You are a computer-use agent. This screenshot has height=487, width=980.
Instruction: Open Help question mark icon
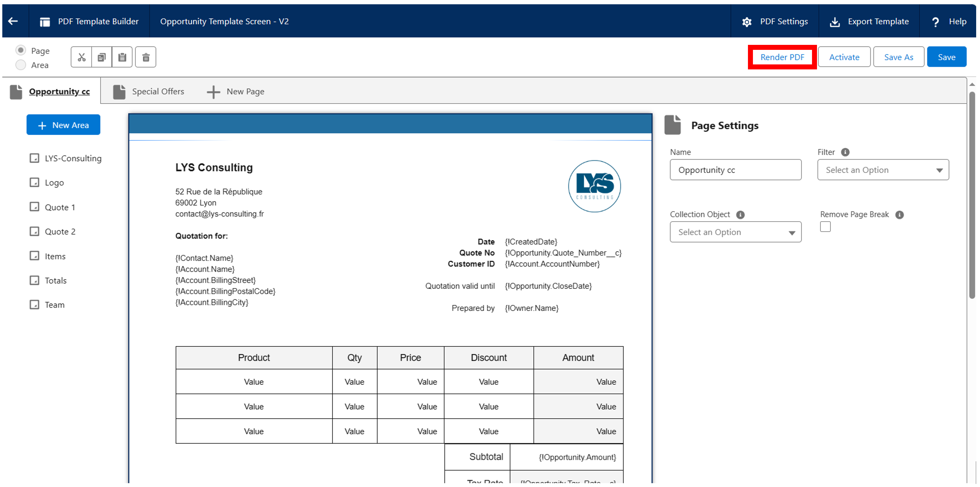pos(936,22)
